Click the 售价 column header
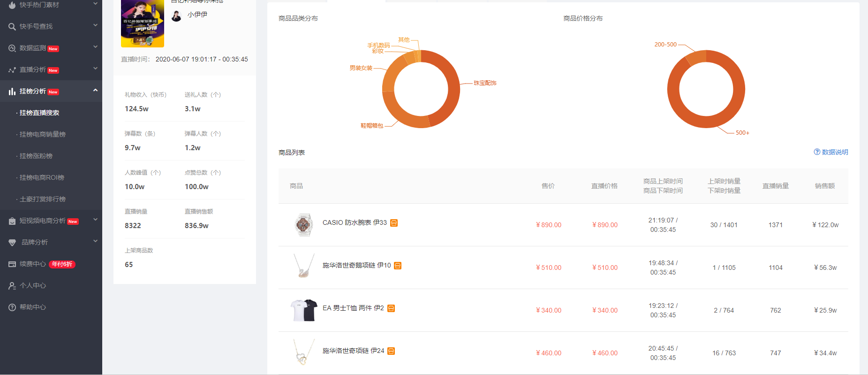868x375 pixels. [x=548, y=186]
